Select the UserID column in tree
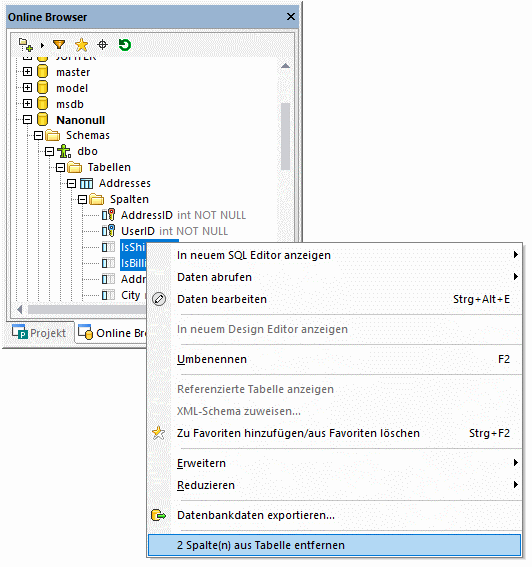This screenshot has width=532, height=567. click(138, 231)
